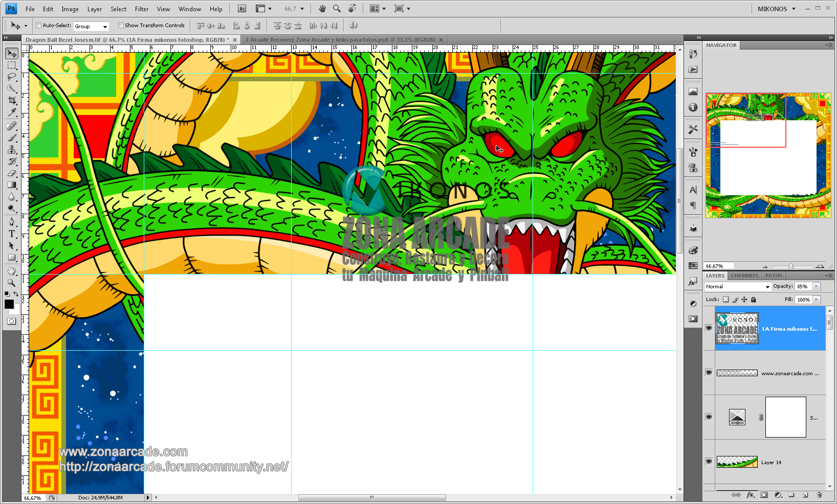This screenshot has width=837, height=504.
Task: Select the Rectangular Marquee tool
Action: coord(12,65)
